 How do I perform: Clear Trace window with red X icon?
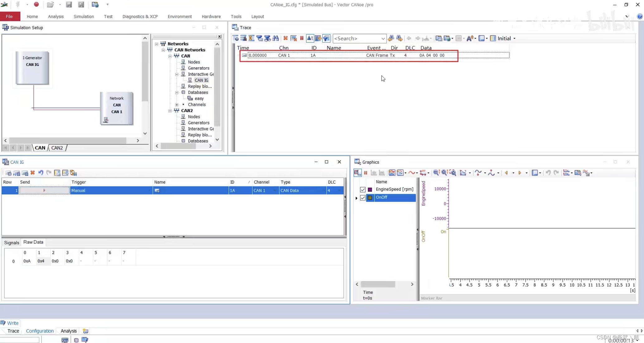pos(285,38)
